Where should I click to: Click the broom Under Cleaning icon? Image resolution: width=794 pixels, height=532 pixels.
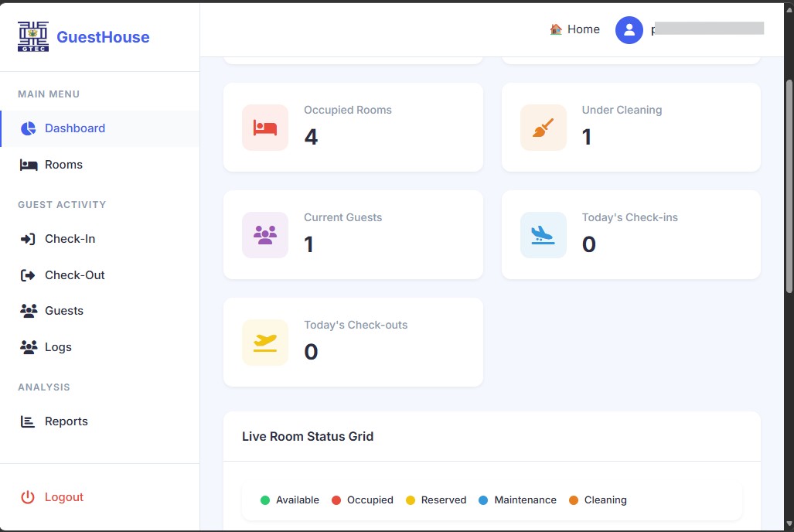click(543, 128)
